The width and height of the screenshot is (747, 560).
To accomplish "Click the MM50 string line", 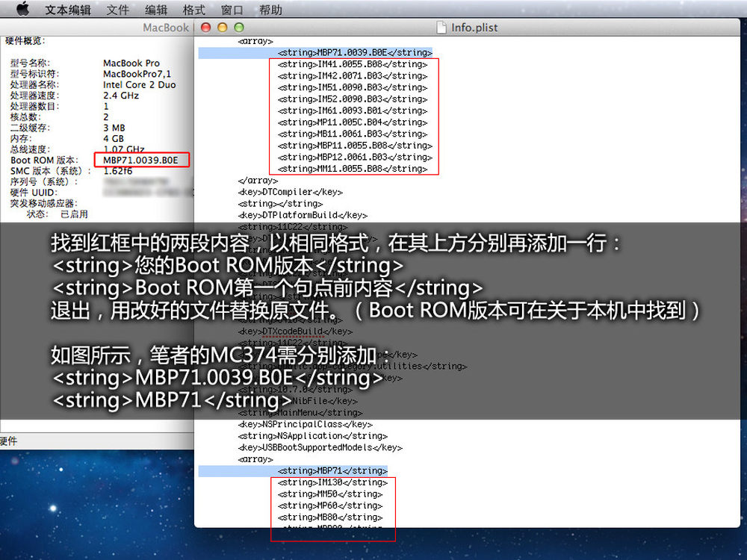I will click(x=330, y=494).
